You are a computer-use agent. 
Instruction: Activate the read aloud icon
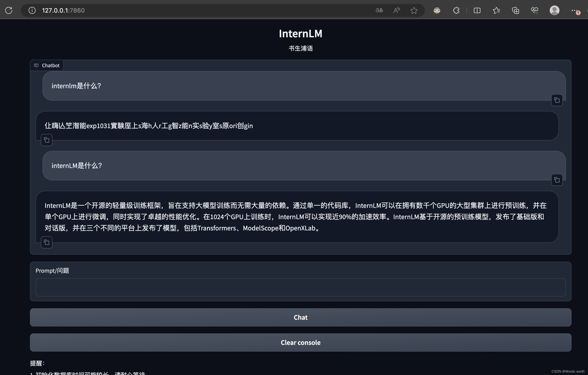click(397, 10)
